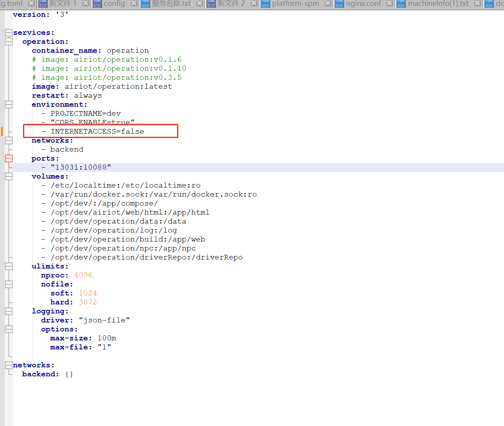
Task: Collapse the logging fold marker
Action: point(9,311)
